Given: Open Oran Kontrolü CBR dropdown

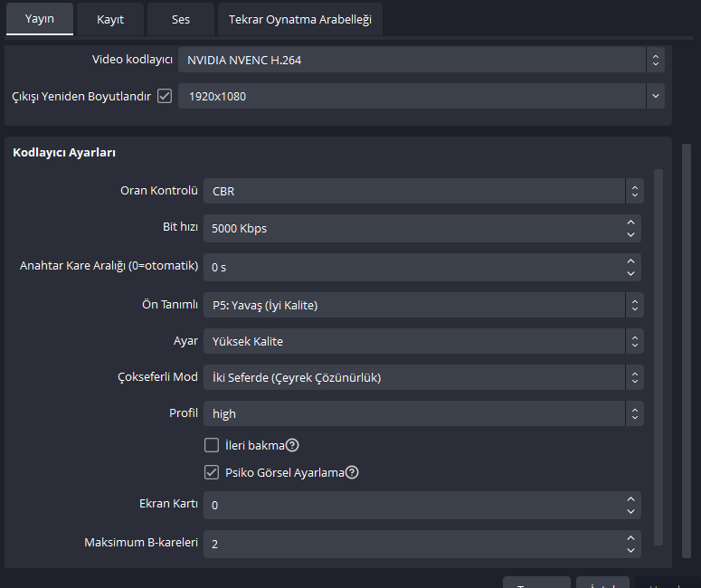Looking at the screenshot, I should (423, 191).
